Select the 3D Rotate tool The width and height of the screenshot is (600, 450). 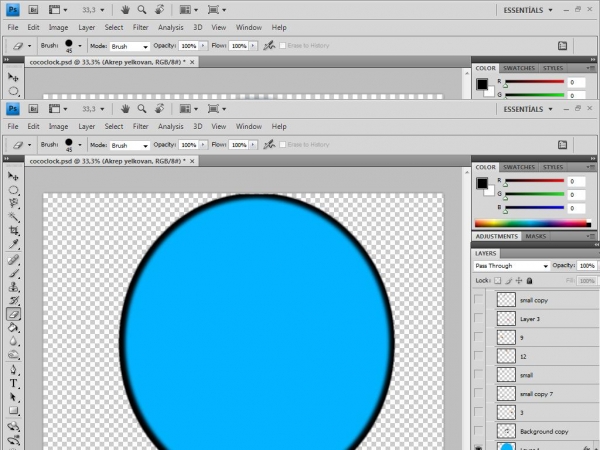point(13,426)
